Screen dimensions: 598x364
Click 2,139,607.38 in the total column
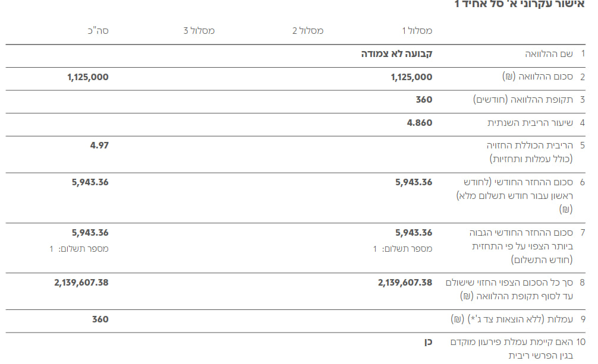81,283
